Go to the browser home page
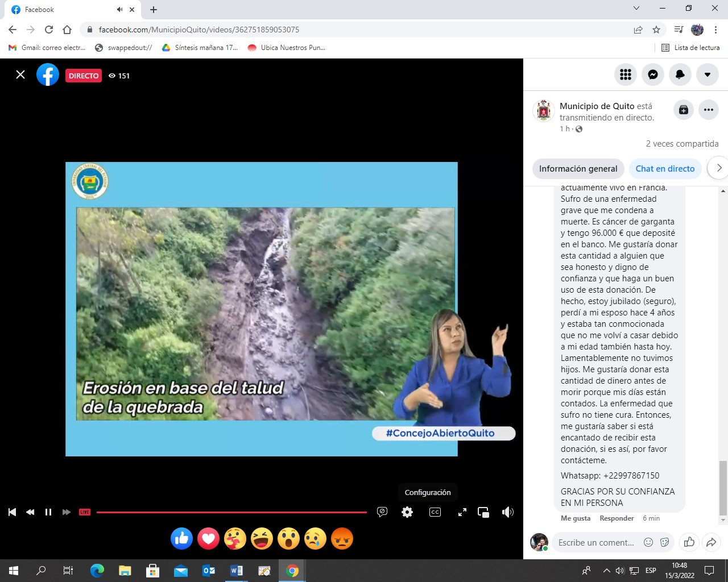This screenshot has width=728, height=582. 67,30
